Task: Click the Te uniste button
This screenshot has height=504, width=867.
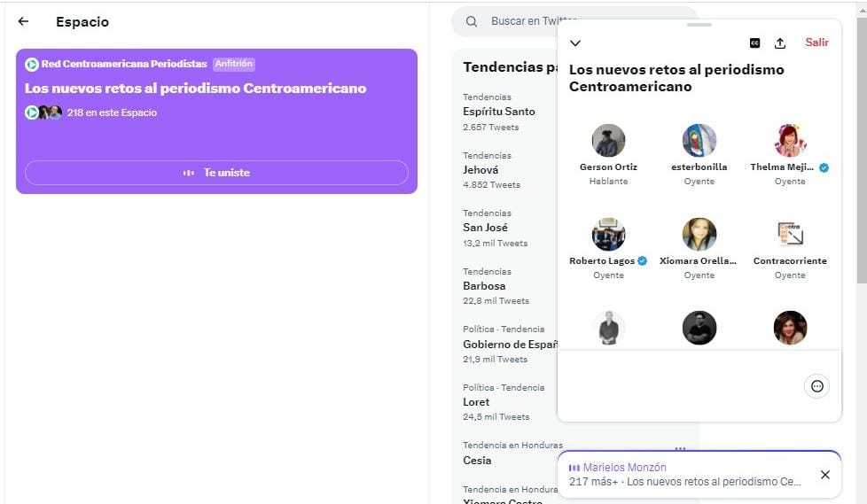Action: [216, 173]
